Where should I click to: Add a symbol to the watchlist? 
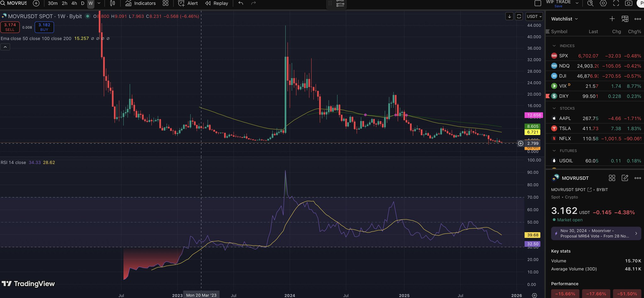[x=612, y=19]
